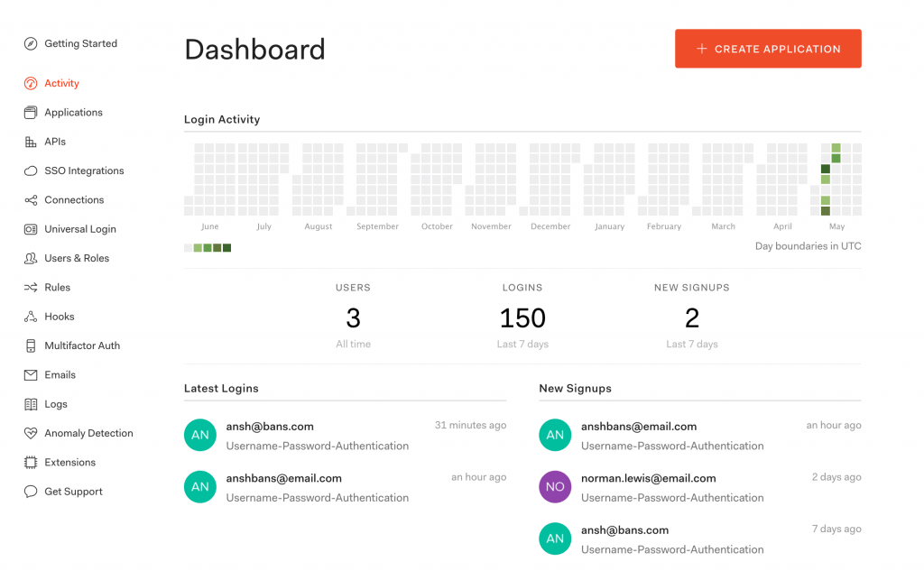Click the Applications window icon in sidebar
Screen dimensions: 924x580
31,113
